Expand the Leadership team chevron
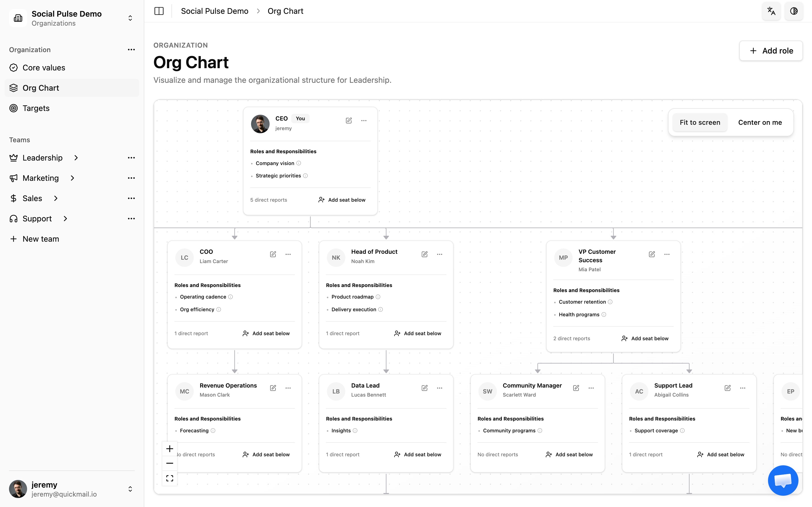This screenshot has height=507, width=812. pos(76,158)
